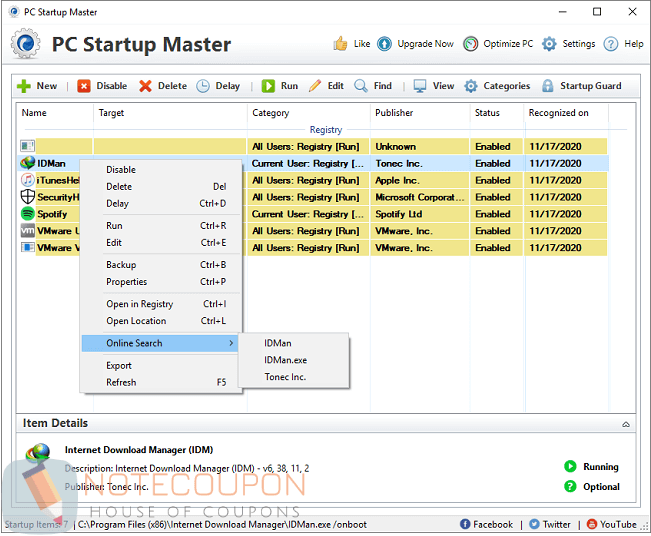Click the Registry group header
Image resolution: width=651 pixels, height=536 pixels.
[x=326, y=130]
